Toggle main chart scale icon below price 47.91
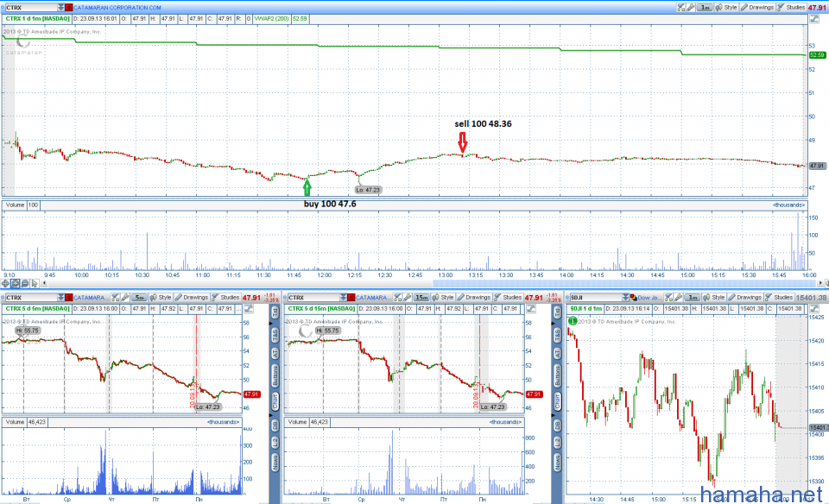Screen dimensions: 829x504 point(814,18)
